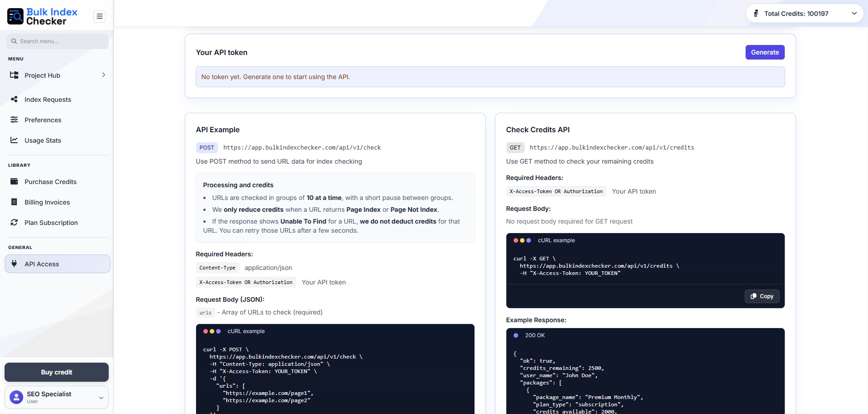Click the 'application/json' header value
The image size is (868, 414).
click(x=268, y=268)
